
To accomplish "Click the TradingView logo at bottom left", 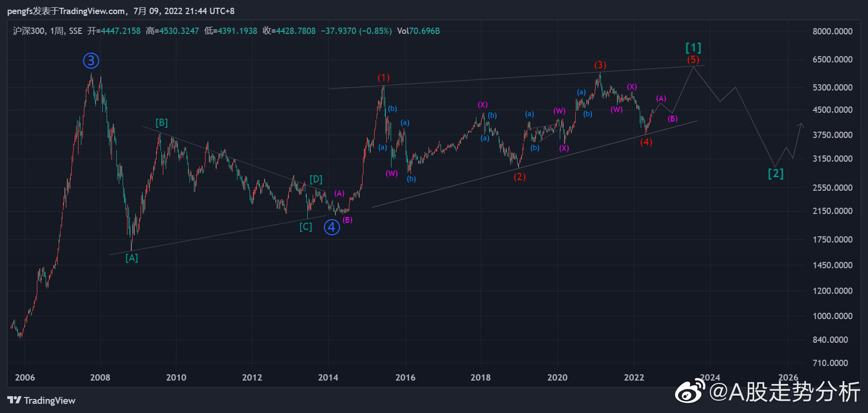I will click(42, 400).
